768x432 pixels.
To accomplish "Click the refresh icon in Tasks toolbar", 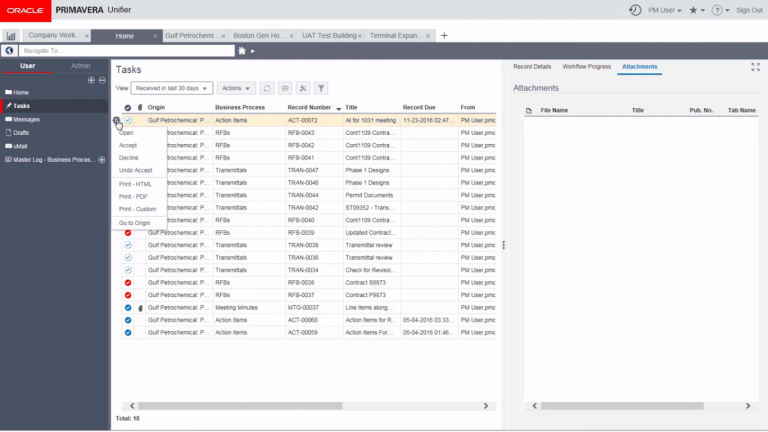I will 267,88.
